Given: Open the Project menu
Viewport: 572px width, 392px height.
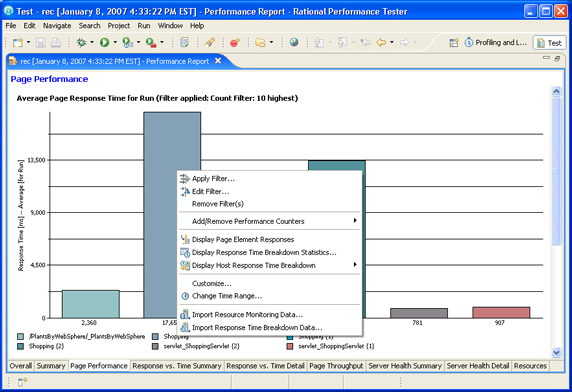Looking at the screenshot, I should [119, 26].
